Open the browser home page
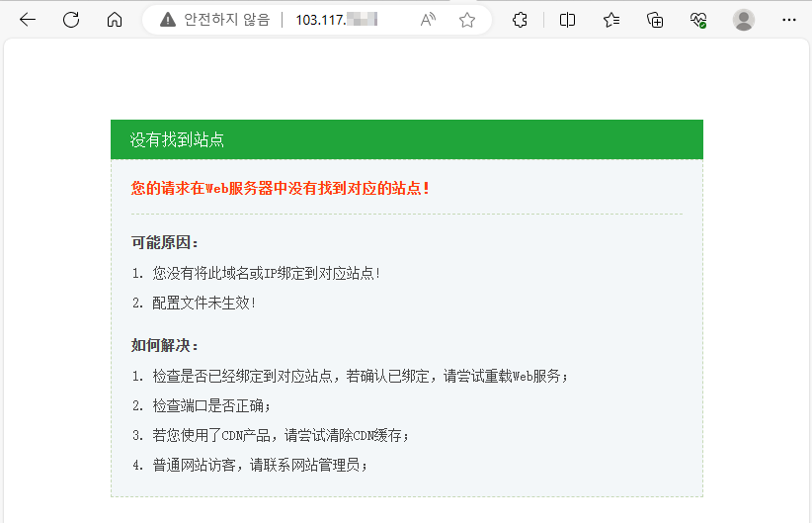 (115, 20)
